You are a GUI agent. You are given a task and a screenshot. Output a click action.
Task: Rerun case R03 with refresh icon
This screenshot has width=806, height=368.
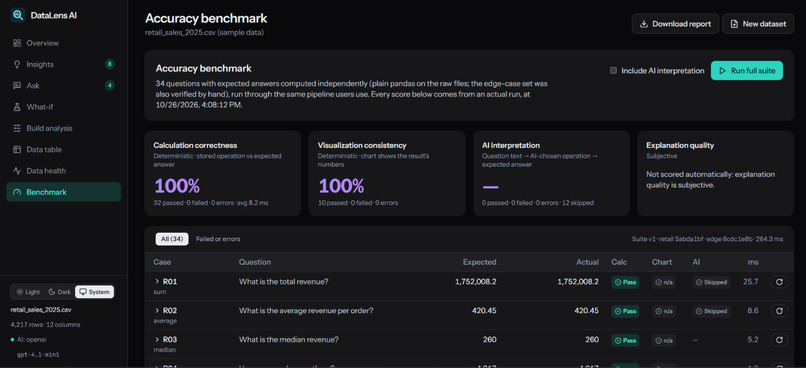(779, 340)
